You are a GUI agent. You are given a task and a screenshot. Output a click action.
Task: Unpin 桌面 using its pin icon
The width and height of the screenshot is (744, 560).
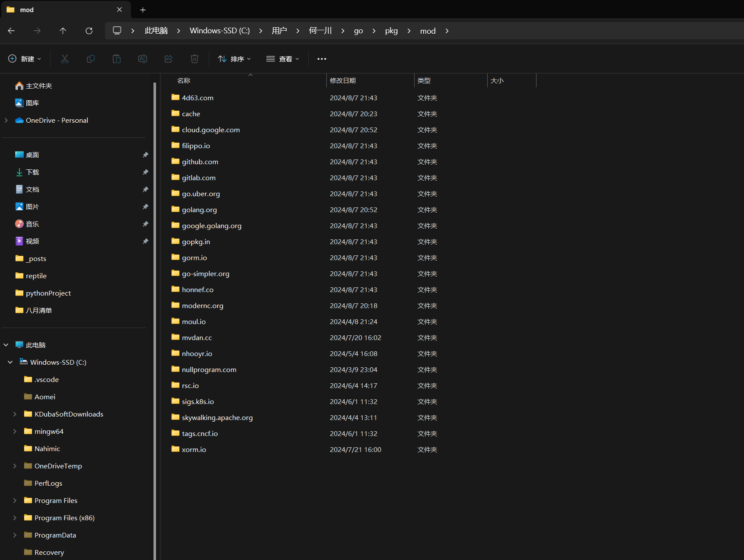[x=145, y=155]
